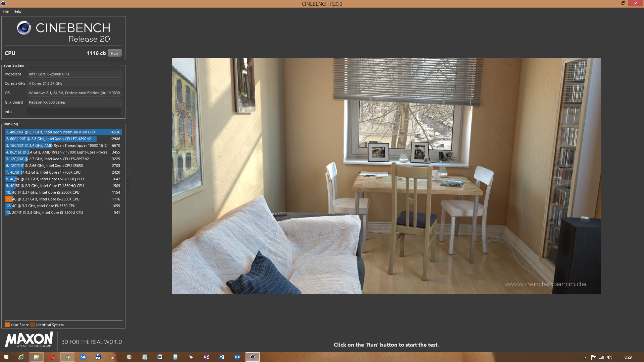Select ranking row Intel Core i7-7700K CPU
This screenshot has width=644, height=362.
tap(63, 172)
